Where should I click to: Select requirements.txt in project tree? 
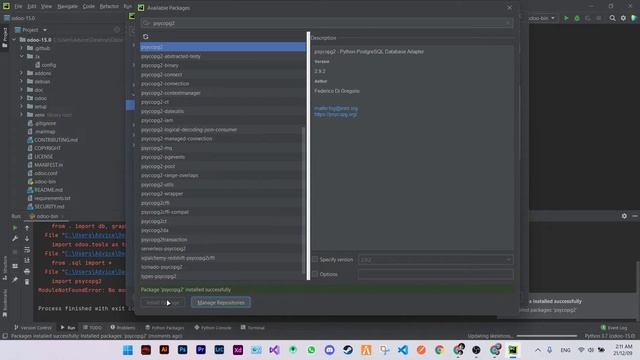click(52, 198)
